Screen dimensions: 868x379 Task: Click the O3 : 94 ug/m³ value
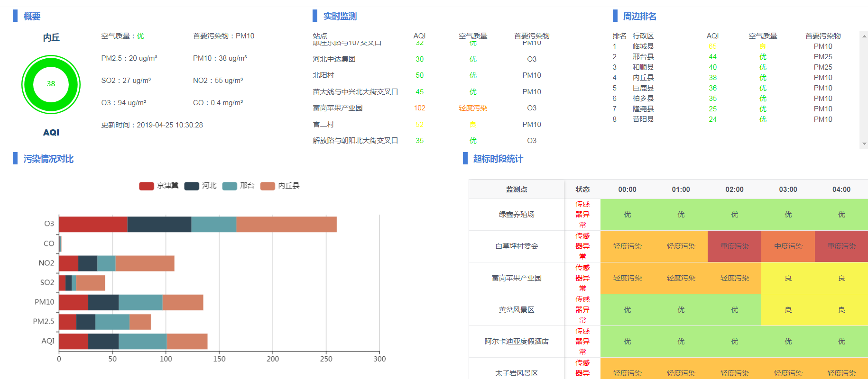(x=123, y=103)
